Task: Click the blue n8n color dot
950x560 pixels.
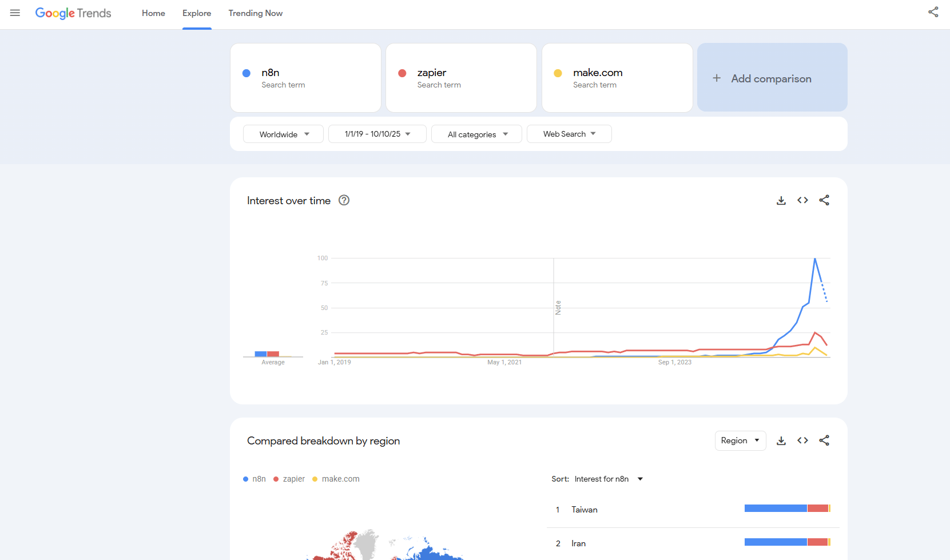Action: [247, 73]
